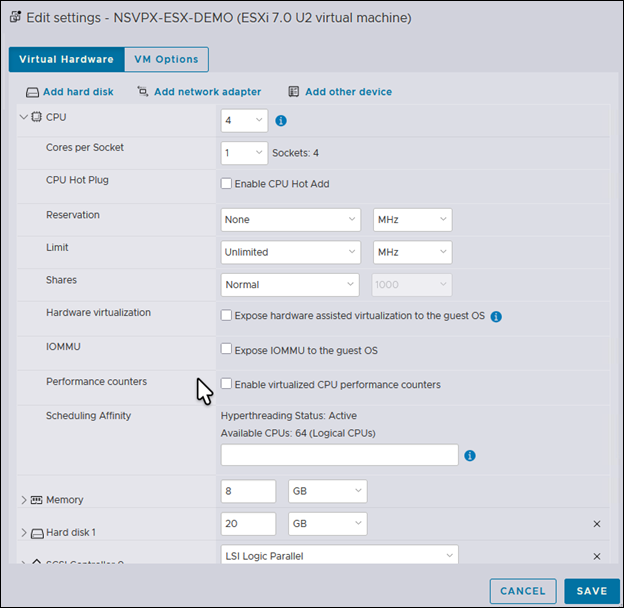624x608 pixels.
Task: Click info icon beside hardware virtualization option
Action: click(x=496, y=316)
